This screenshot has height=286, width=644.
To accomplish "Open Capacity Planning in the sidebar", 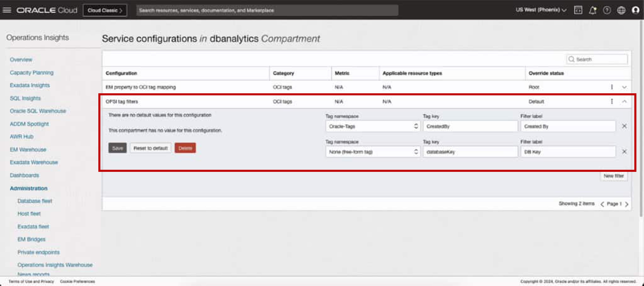I will tap(31, 73).
